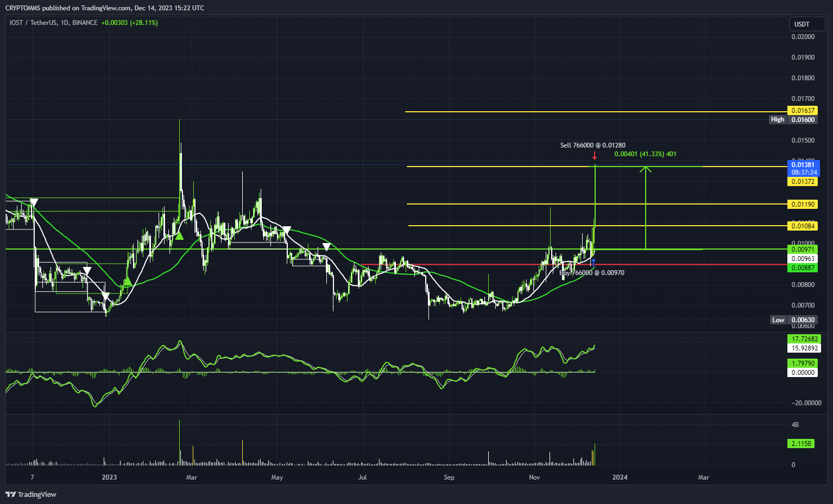This screenshot has height=504, width=833.
Task: Click the white 0.00963 price label
Action: [803, 259]
